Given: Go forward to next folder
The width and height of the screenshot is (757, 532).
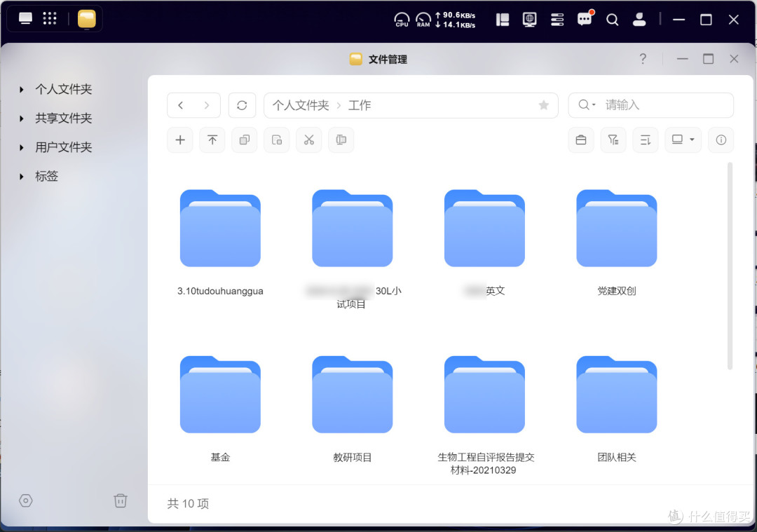Looking at the screenshot, I should [x=207, y=105].
